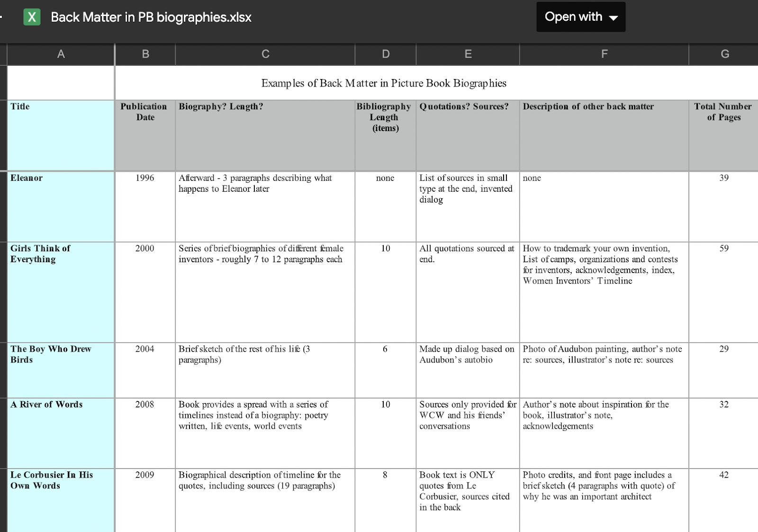This screenshot has height=532, width=758.
Task: Click the 'Photo credits, and front page' cell
Action: tap(605, 500)
